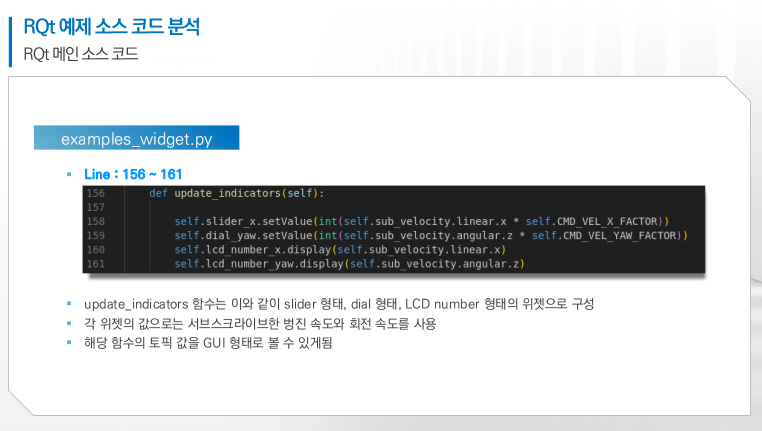Click the bullet beginning '해당 함수의 토픽 값을'
Viewport: 762px width, 431px height.
tap(208, 343)
